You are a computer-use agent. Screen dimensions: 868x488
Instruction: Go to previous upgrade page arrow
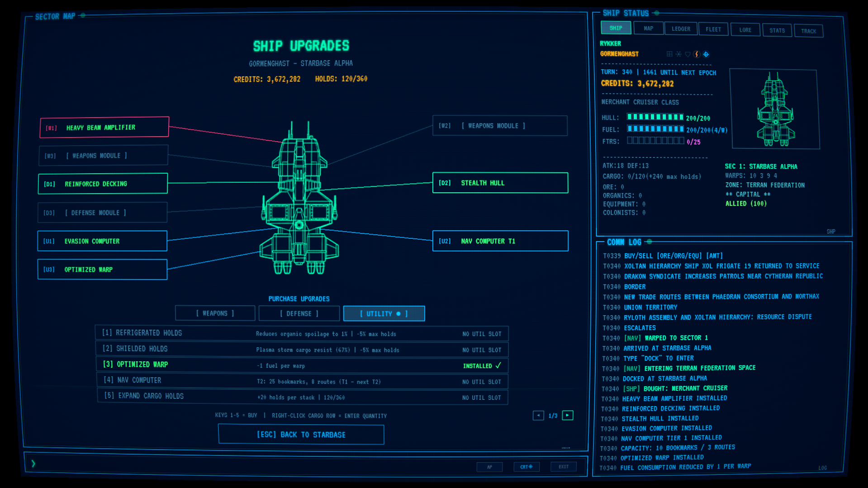[538, 415]
